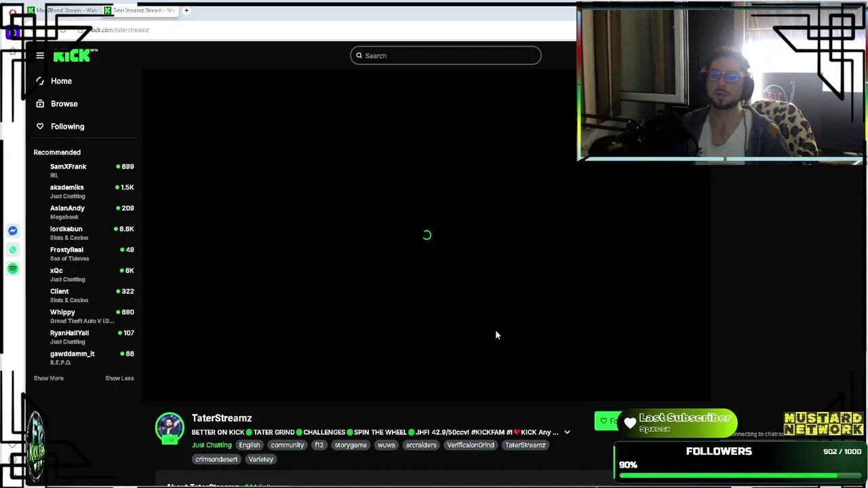Open WhatsApp from the browser sidebar
This screenshot has height=488, width=868.
pos(13,250)
